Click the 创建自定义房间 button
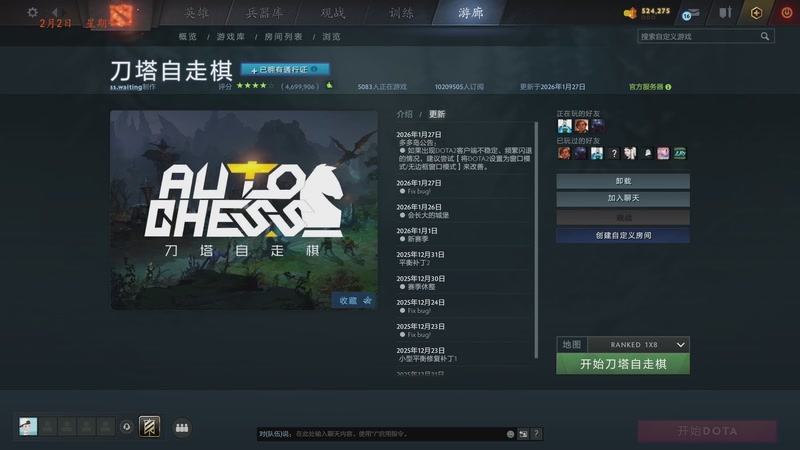 click(x=623, y=235)
